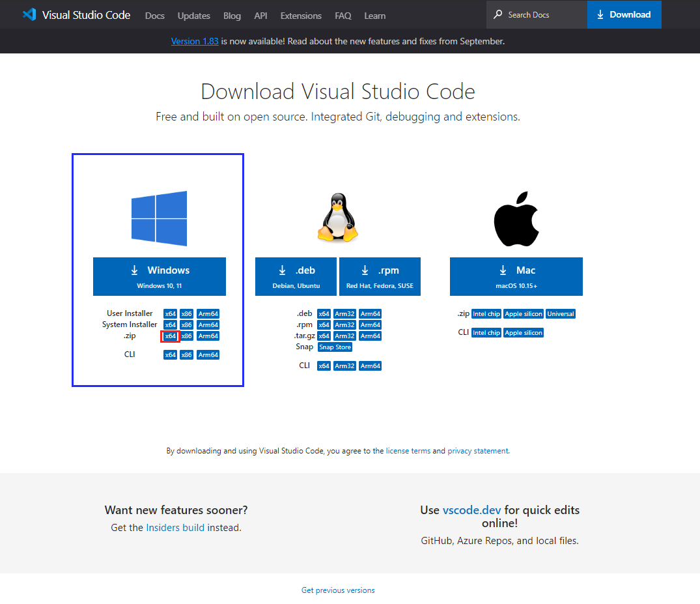Download Windows CLI x64
Screen dimensions: 700x604
(170, 354)
